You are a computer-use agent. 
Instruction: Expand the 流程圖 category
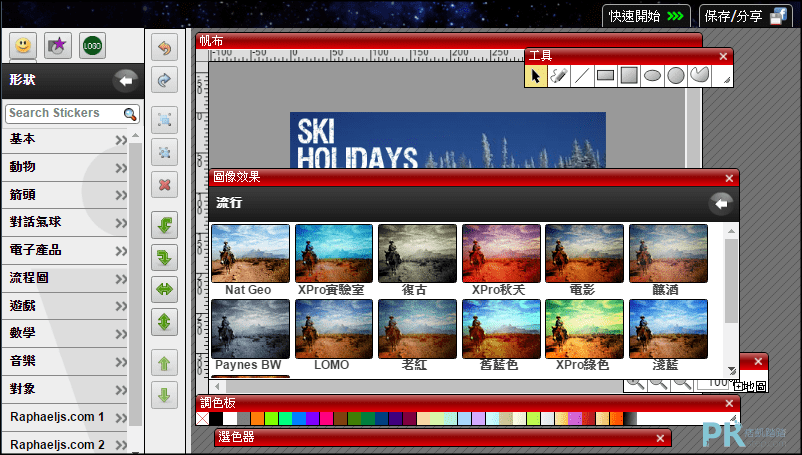[x=65, y=278]
